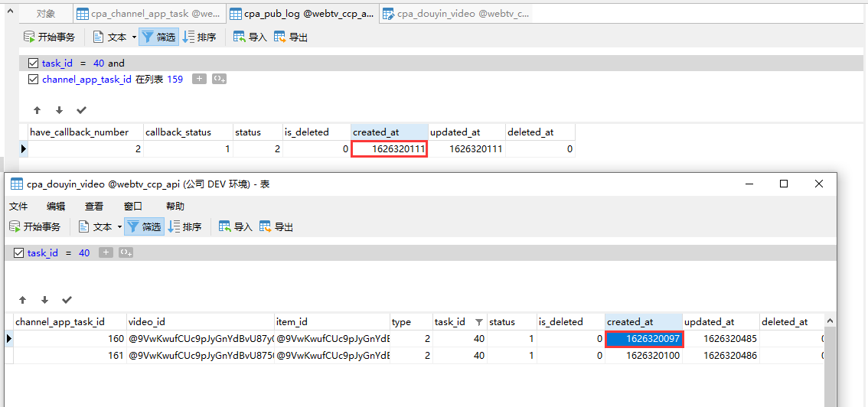
Task: Click 在列表 operator in filter row
Action: click(x=149, y=79)
